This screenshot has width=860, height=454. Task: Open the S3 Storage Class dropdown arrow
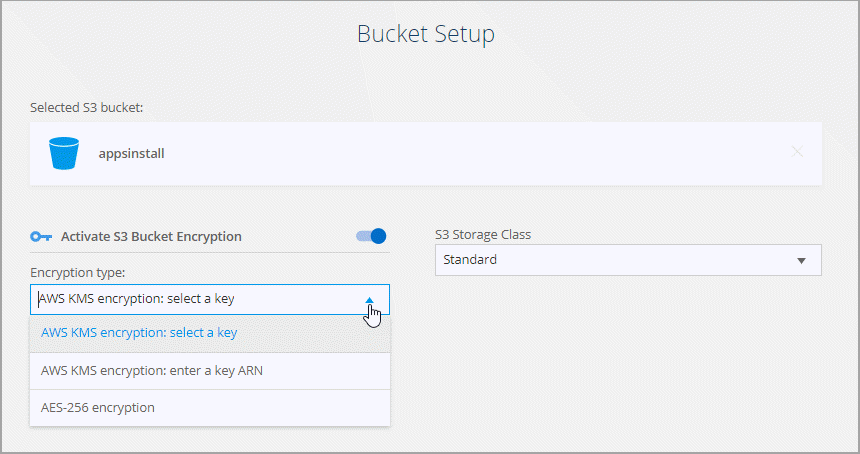click(801, 261)
